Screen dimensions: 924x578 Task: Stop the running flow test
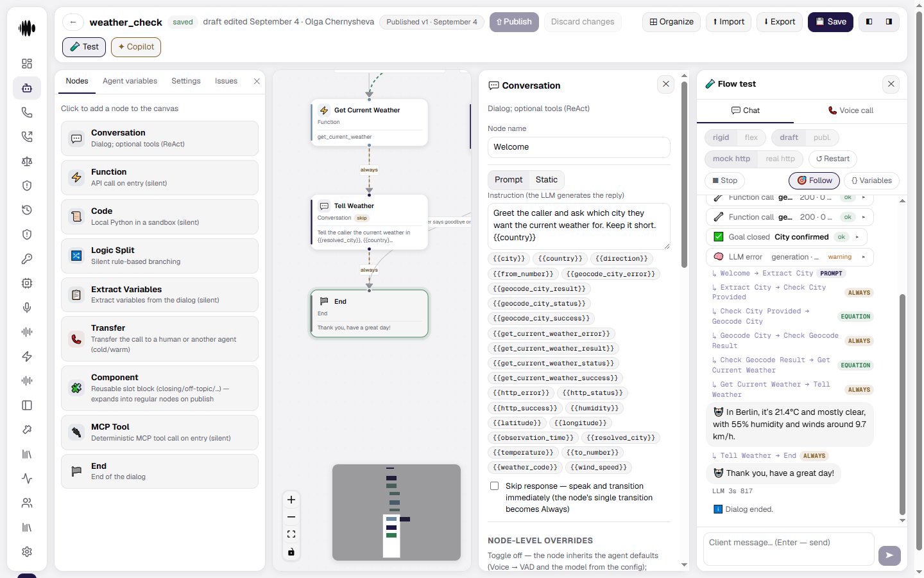(x=724, y=180)
